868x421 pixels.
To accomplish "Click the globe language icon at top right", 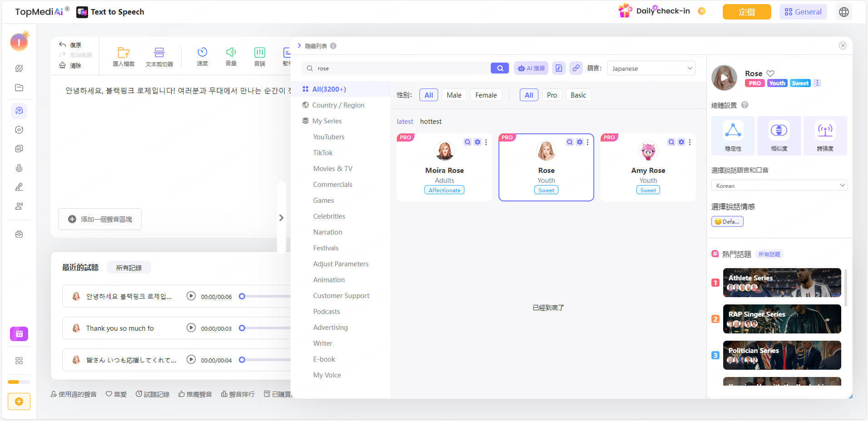I will (844, 12).
